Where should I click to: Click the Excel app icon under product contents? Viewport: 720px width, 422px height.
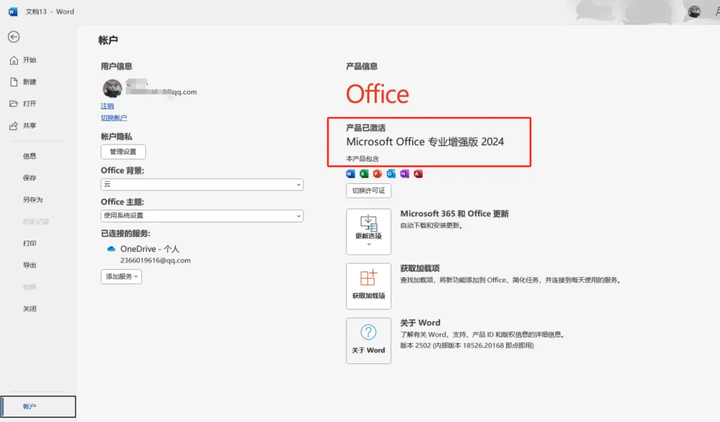tap(364, 174)
